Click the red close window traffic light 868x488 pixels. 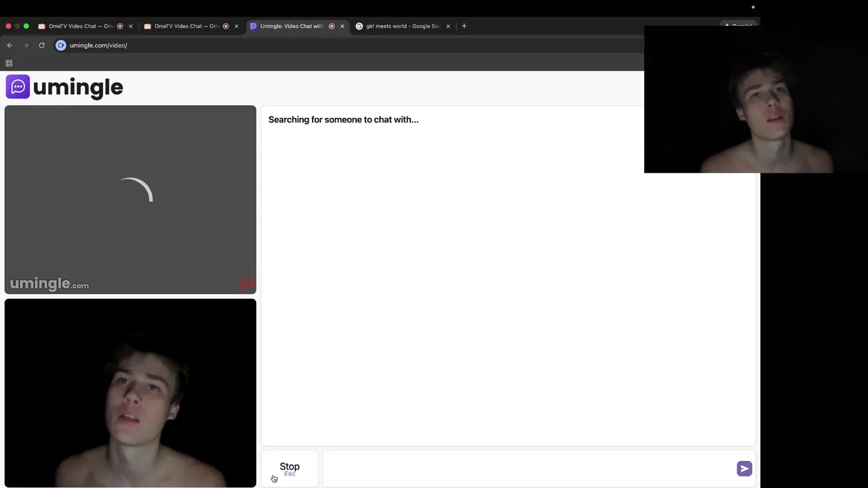coord(9,26)
